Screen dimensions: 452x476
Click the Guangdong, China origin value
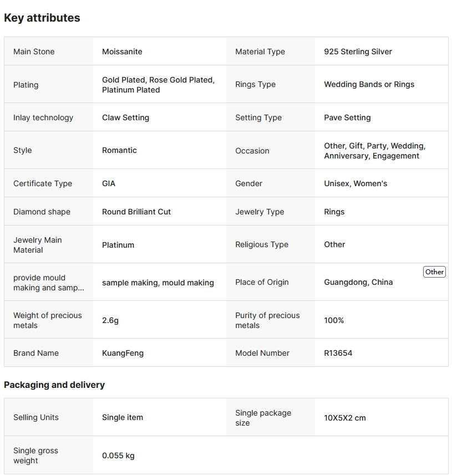358,282
